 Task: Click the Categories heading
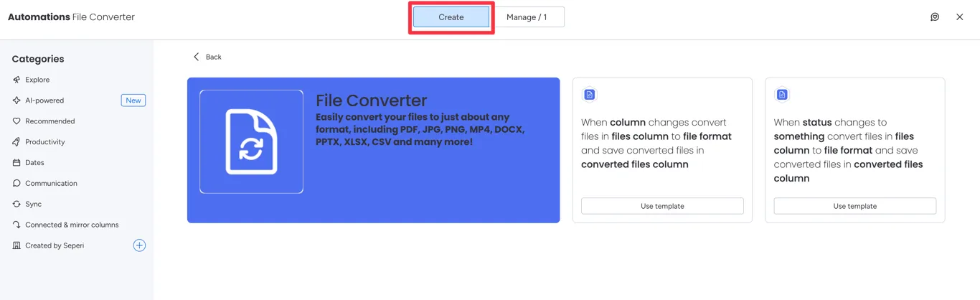click(x=38, y=59)
